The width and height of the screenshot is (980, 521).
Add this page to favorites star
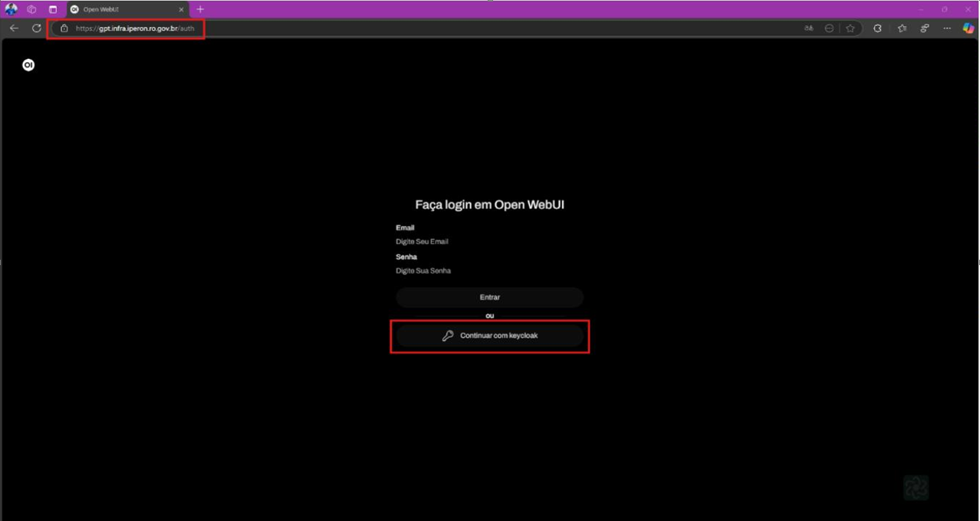click(x=850, y=28)
